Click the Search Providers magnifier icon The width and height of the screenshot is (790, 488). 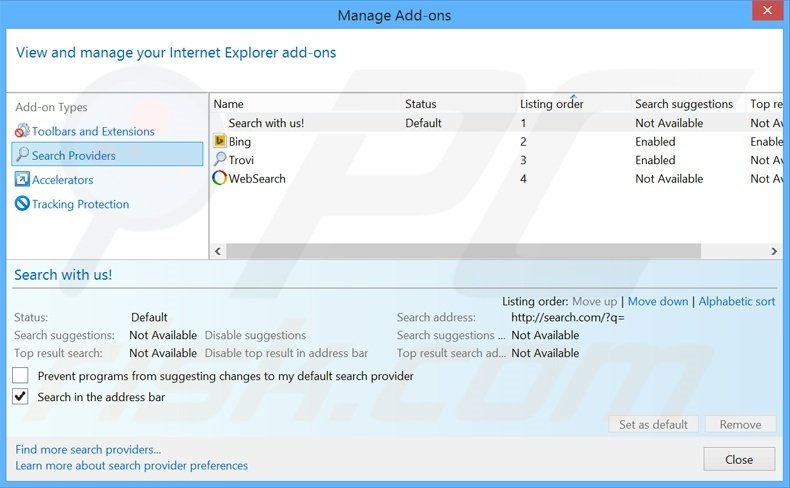(x=22, y=155)
